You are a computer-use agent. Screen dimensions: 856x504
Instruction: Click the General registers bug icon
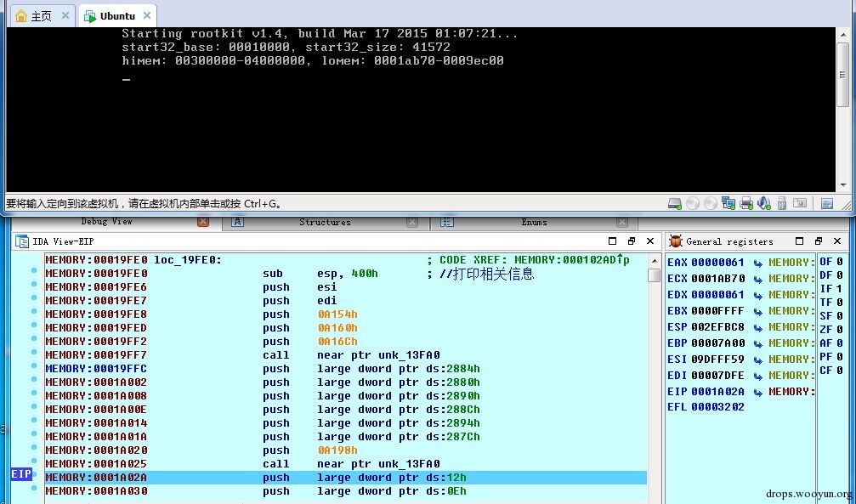pyautogui.click(x=676, y=241)
